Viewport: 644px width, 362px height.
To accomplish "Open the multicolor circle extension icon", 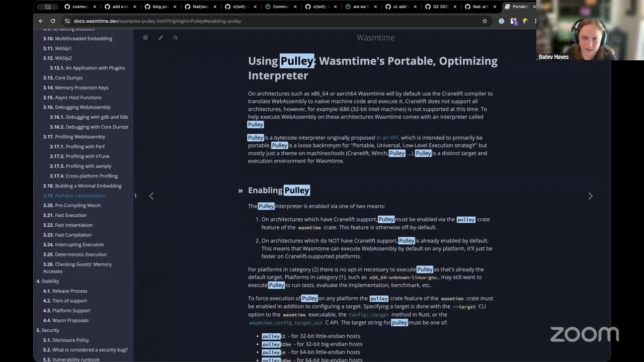I will [525, 21].
